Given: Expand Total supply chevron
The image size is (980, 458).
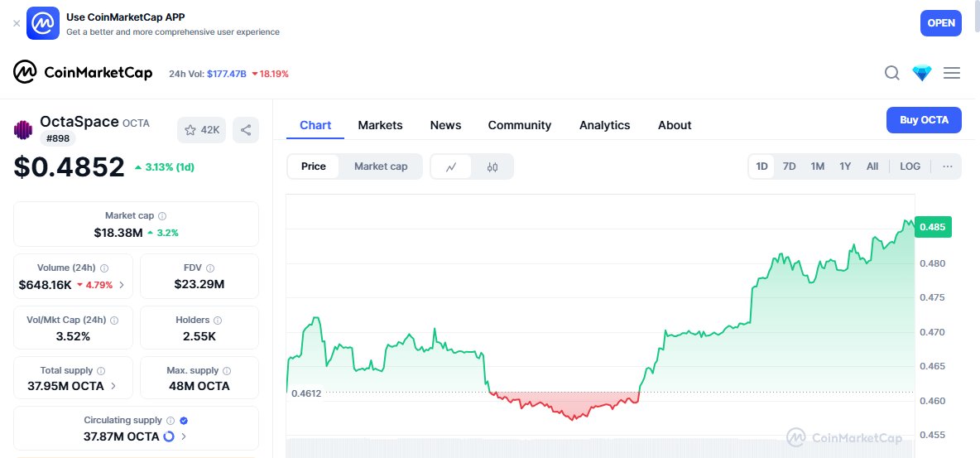Looking at the screenshot, I should [x=113, y=386].
